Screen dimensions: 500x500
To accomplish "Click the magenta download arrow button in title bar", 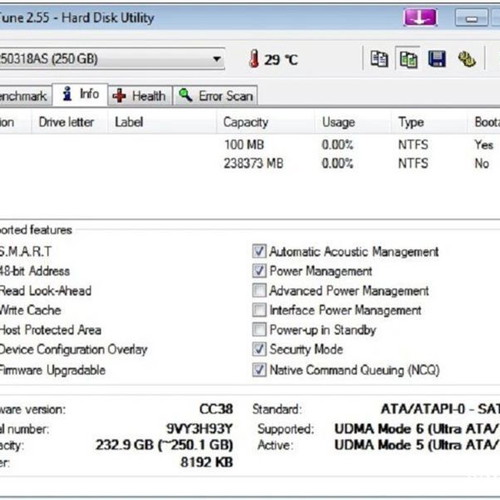I will [420, 17].
